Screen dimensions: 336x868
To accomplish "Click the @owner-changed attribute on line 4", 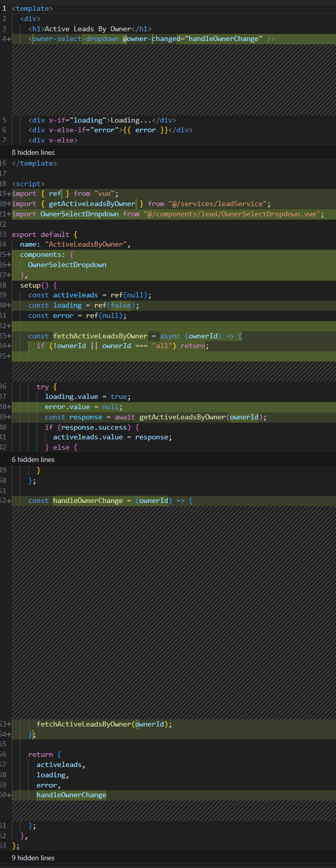I will pos(150,39).
